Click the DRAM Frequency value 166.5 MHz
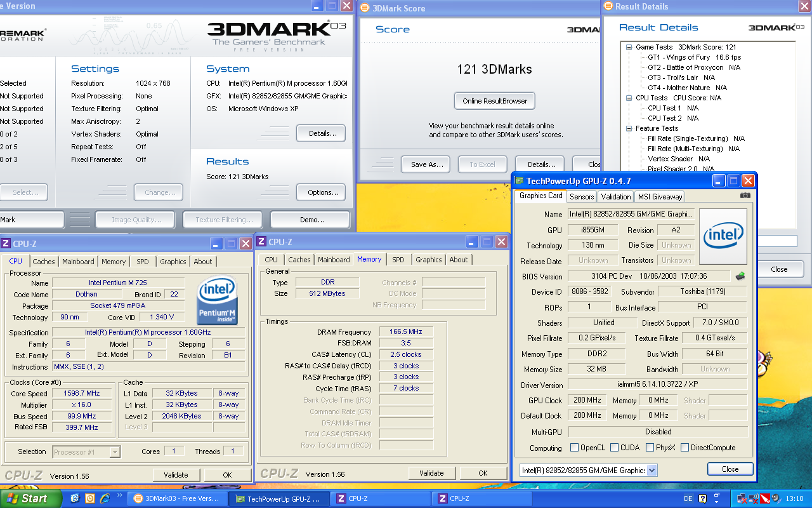 tap(406, 331)
